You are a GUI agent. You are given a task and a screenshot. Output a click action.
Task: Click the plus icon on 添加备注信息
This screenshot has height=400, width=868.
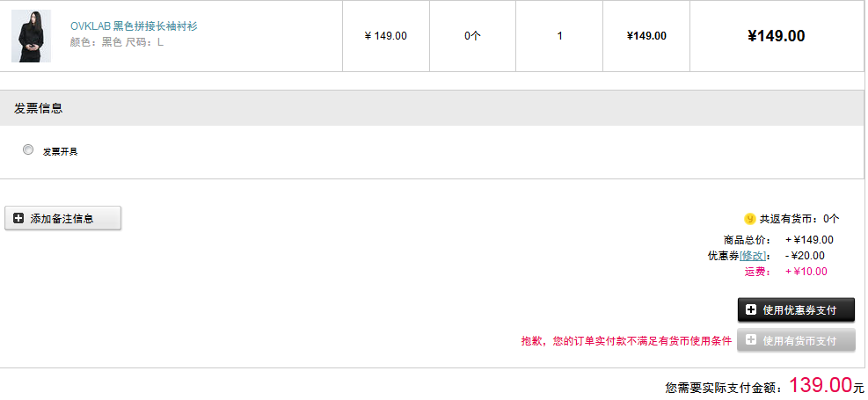(18, 219)
